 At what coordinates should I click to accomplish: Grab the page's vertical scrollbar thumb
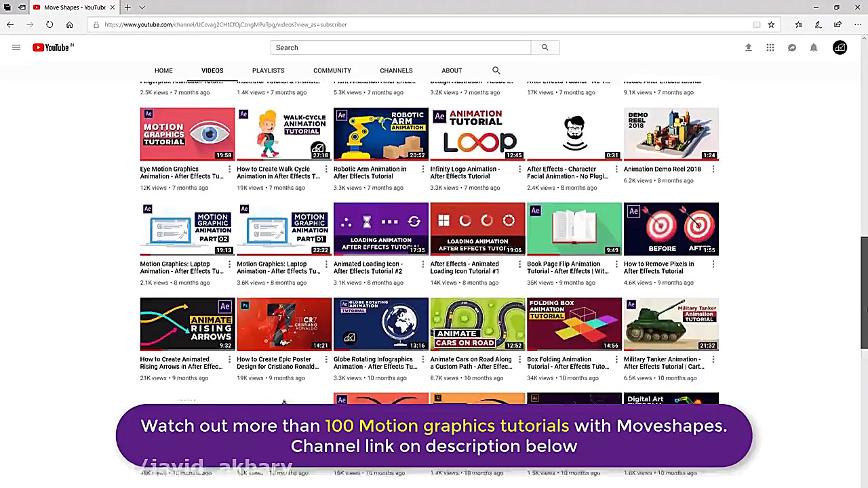pyautogui.click(x=864, y=293)
